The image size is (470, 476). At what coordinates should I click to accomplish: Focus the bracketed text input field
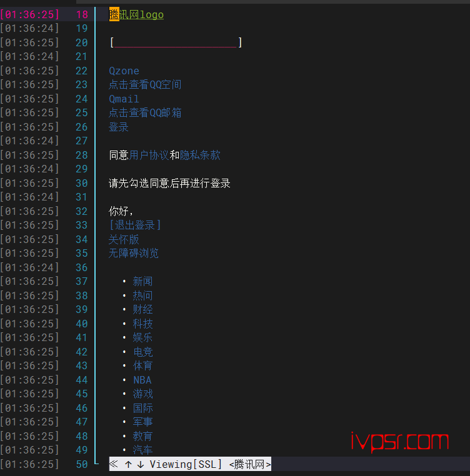(x=176, y=42)
